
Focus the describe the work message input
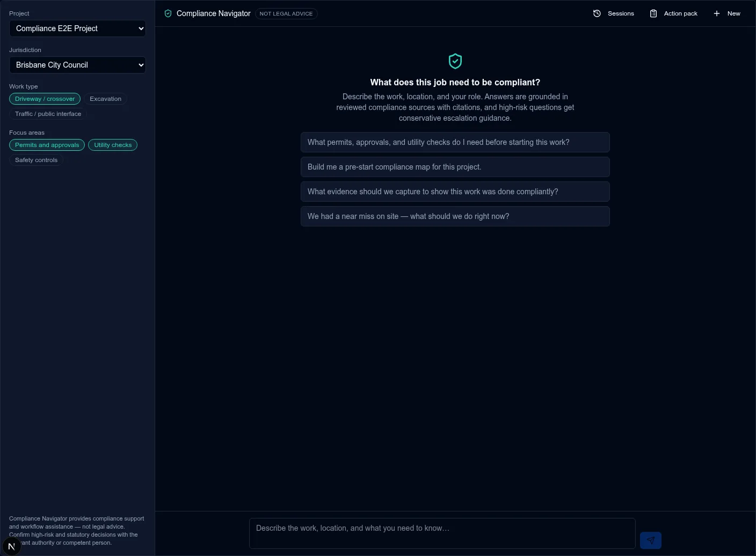pos(442,533)
